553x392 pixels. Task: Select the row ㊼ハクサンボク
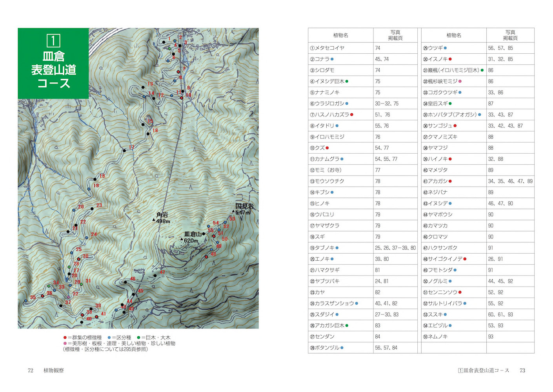(x=478, y=248)
